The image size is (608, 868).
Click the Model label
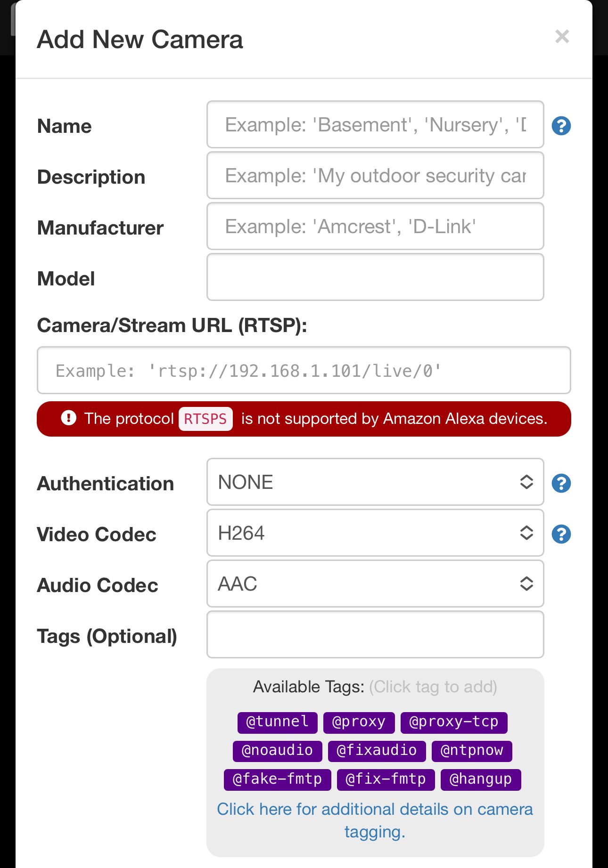point(66,279)
